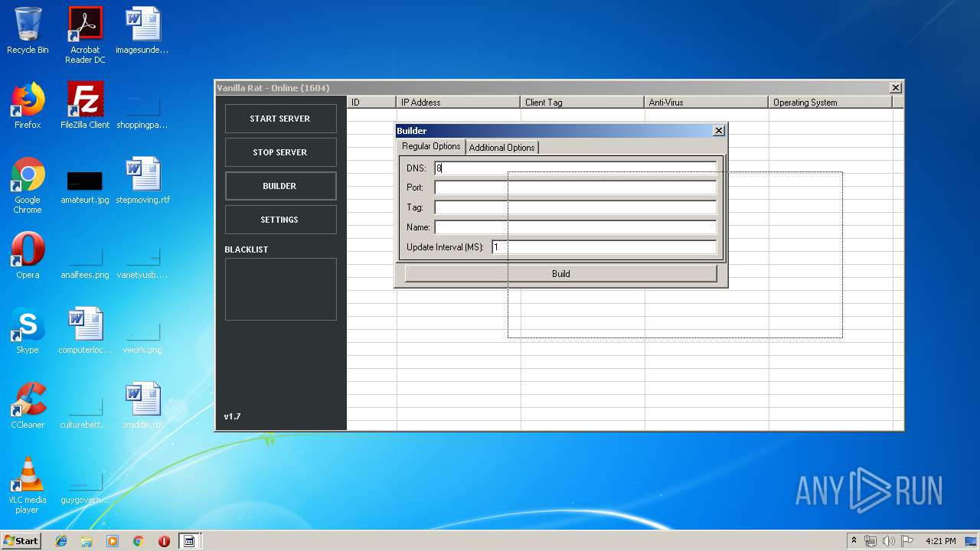This screenshot has height=551, width=980.
Task: Select the guygovern... file icon
Action: point(85,485)
